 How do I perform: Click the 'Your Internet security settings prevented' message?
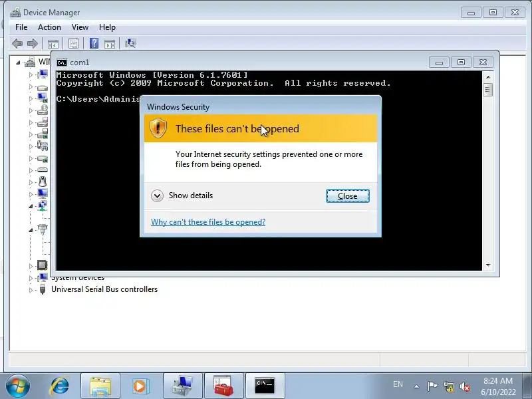click(269, 159)
